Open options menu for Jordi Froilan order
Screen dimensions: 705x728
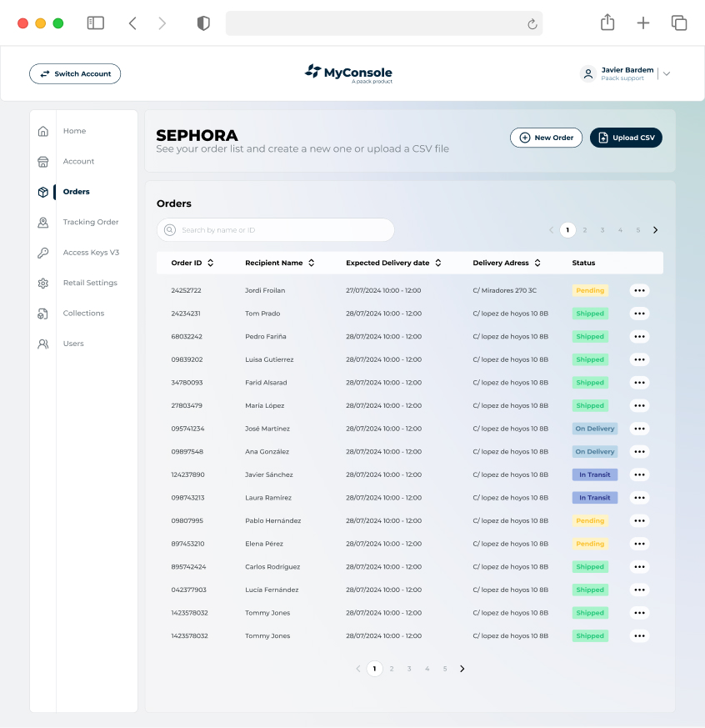click(639, 291)
